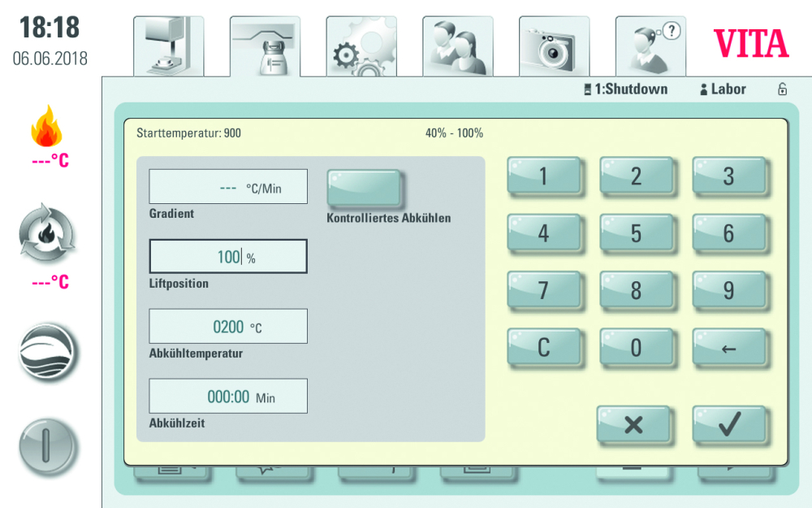Open the gear settings tab
This screenshot has width=812, height=508.
361,46
